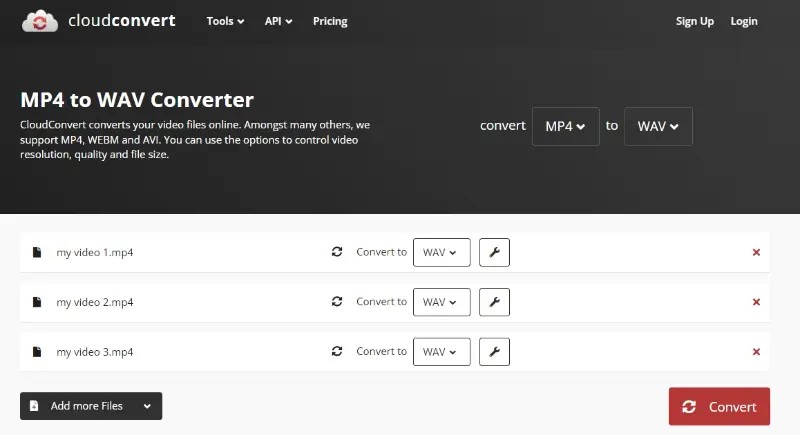Viewport: 800px width, 435px height.
Task: Click the cloudconvert brand name
Action: (x=121, y=21)
